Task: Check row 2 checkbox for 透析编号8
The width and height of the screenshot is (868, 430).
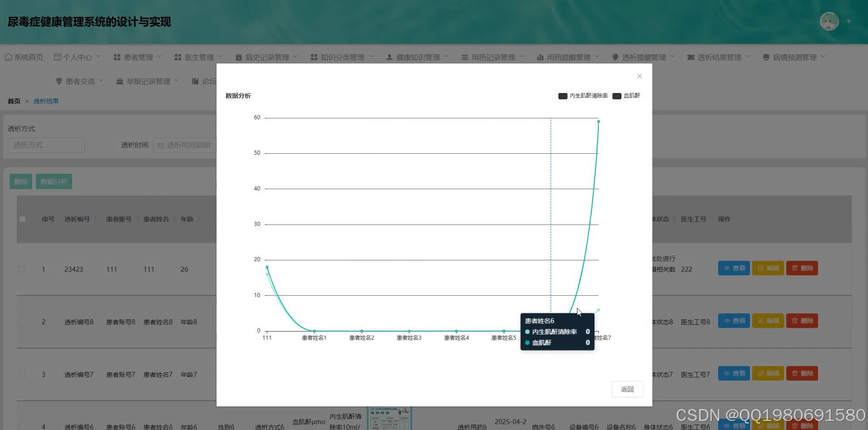Action: 22,322
